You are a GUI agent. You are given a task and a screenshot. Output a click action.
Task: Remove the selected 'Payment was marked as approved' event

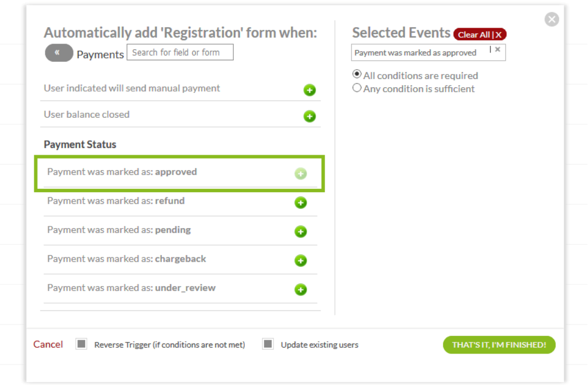(x=497, y=50)
